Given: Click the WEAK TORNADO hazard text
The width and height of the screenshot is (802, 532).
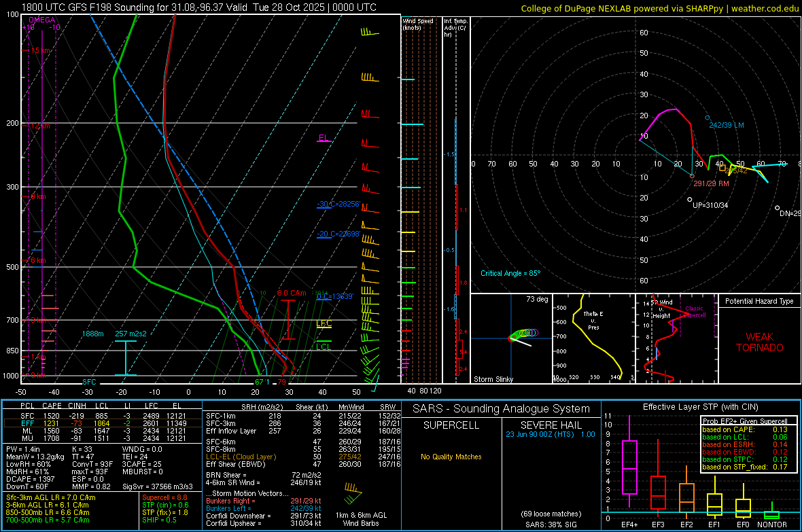Looking at the screenshot, I should click(x=760, y=342).
